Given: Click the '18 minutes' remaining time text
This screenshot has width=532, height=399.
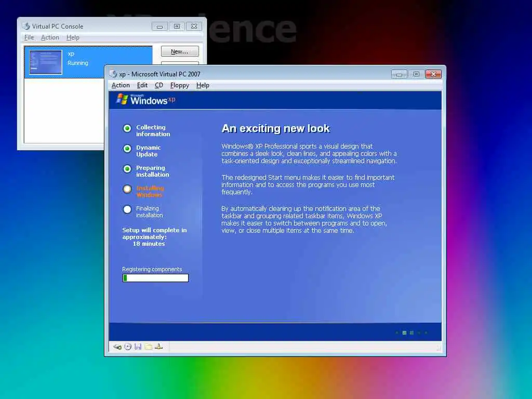Looking at the screenshot, I should tap(149, 244).
